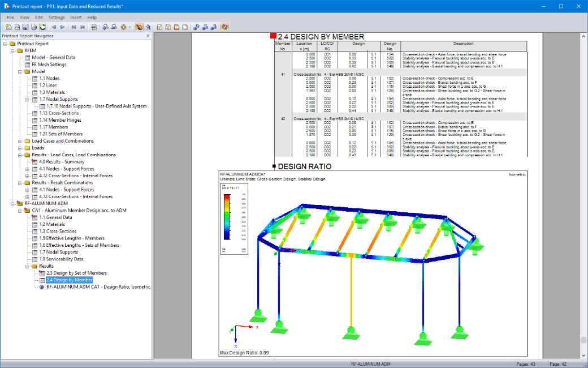Click the zoom out magnifier icon
This screenshot has height=368, width=588.
(x=114, y=27)
